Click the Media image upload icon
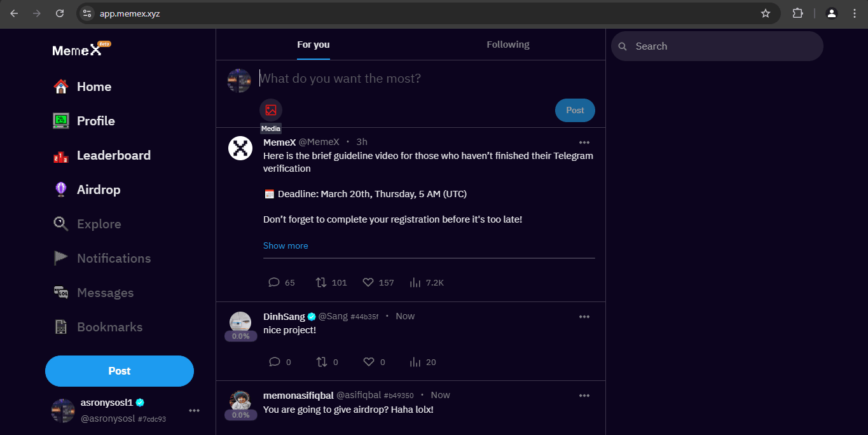Image resolution: width=868 pixels, height=435 pixels. point(271,110)
